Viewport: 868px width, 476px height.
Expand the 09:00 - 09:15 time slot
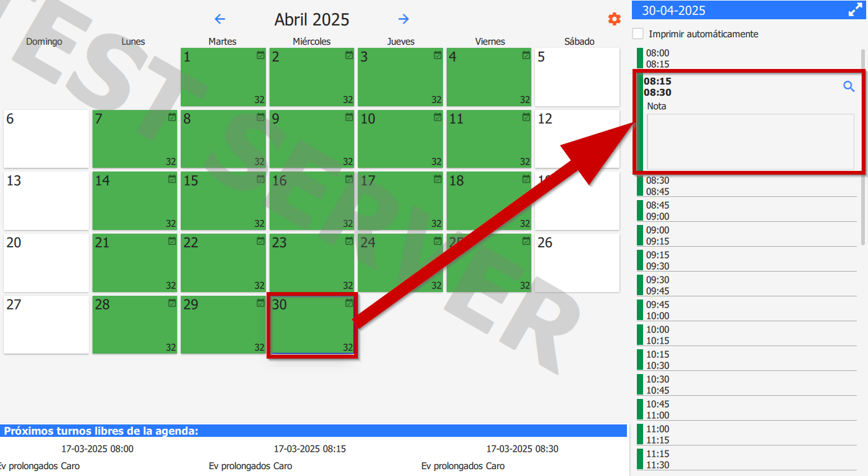pyautogui.click(x=746, y=236)
